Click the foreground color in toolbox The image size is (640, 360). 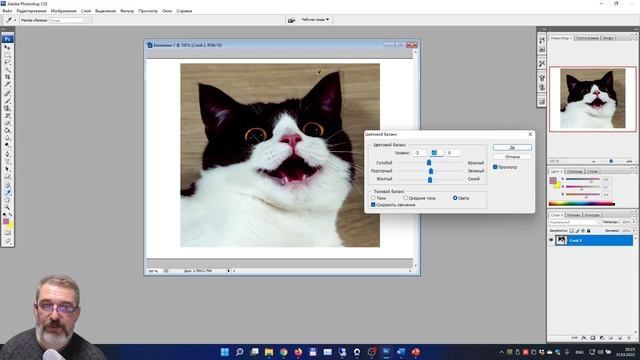coord(6,221)
